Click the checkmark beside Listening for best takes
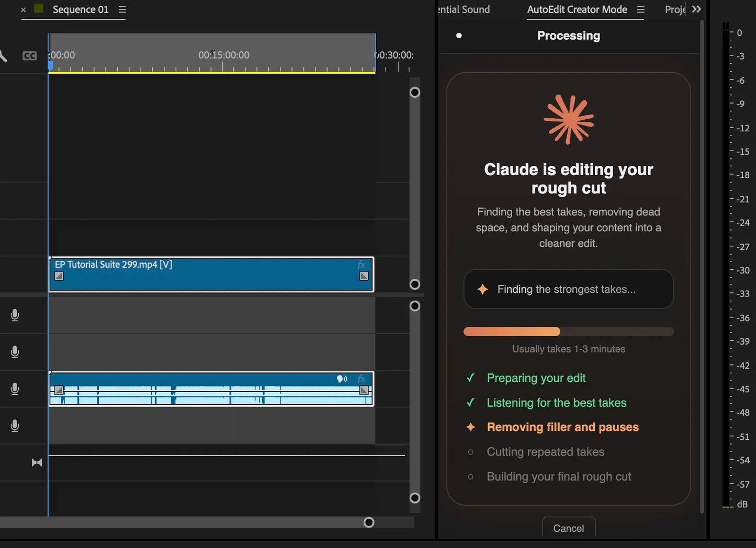 click(470, 402)
